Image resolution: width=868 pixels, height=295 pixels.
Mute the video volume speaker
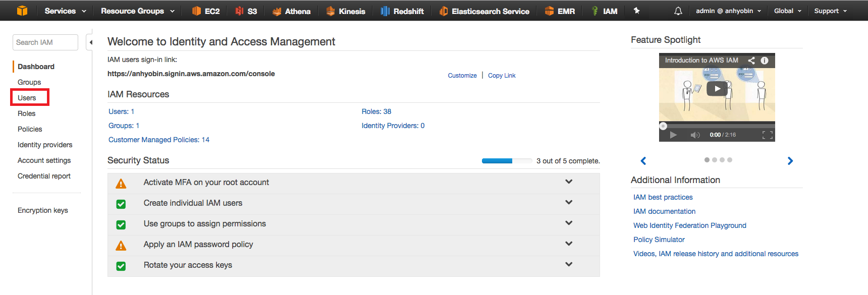[695, 135]
